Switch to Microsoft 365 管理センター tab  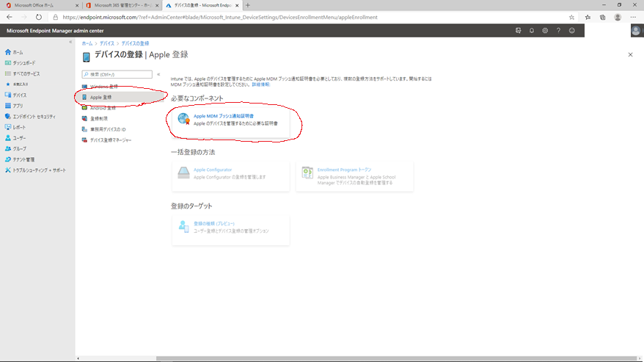(121, 5)
